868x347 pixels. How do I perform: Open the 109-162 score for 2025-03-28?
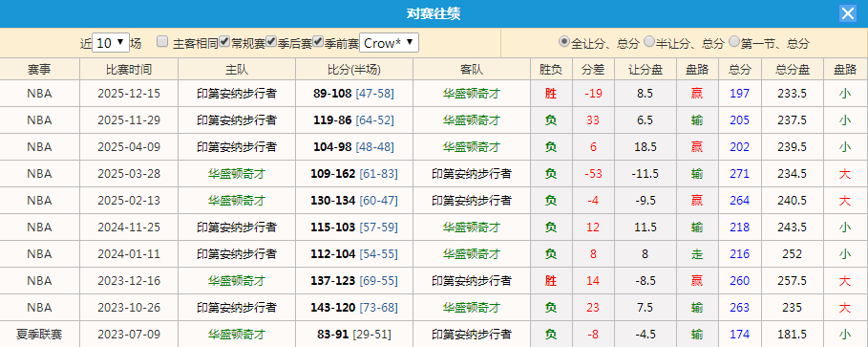[332, 174]
